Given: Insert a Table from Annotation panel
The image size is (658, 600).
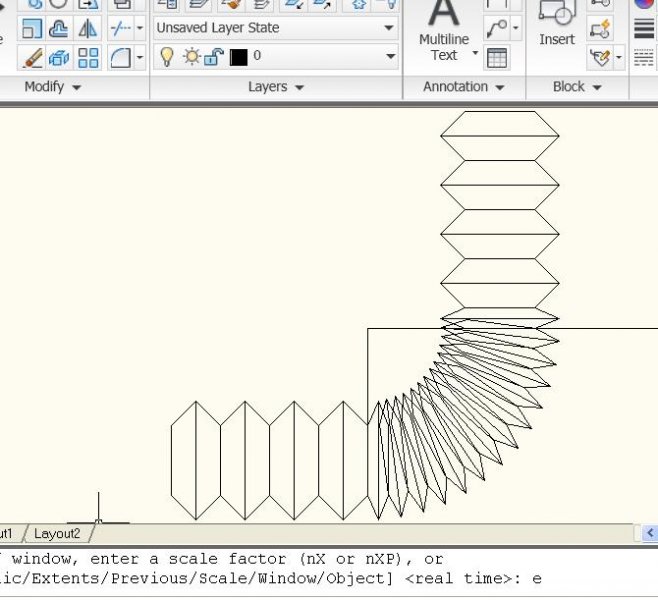Looking at the screenshot, I should pyautogui.click(x=497, y=58).
